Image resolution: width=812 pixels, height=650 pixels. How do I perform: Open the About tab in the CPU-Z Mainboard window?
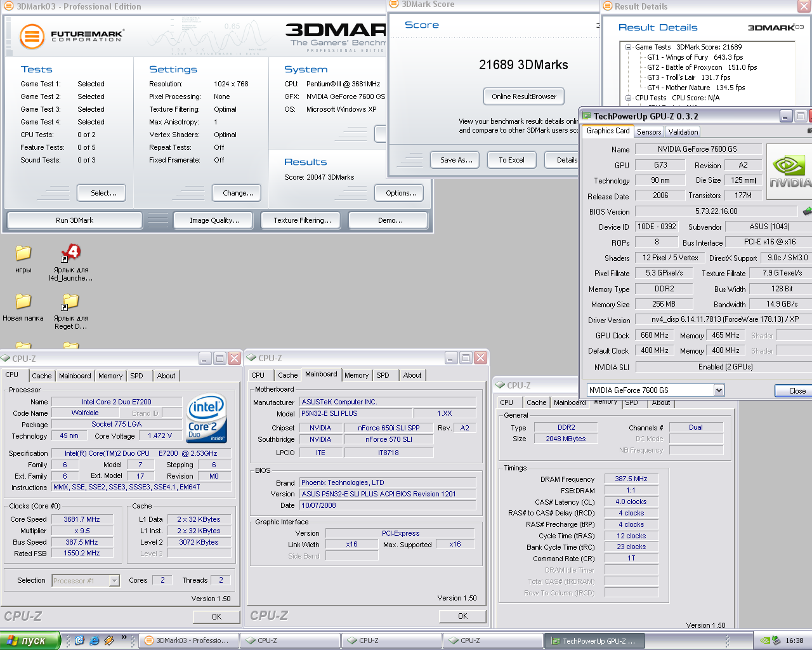click(x=412, y=375)
